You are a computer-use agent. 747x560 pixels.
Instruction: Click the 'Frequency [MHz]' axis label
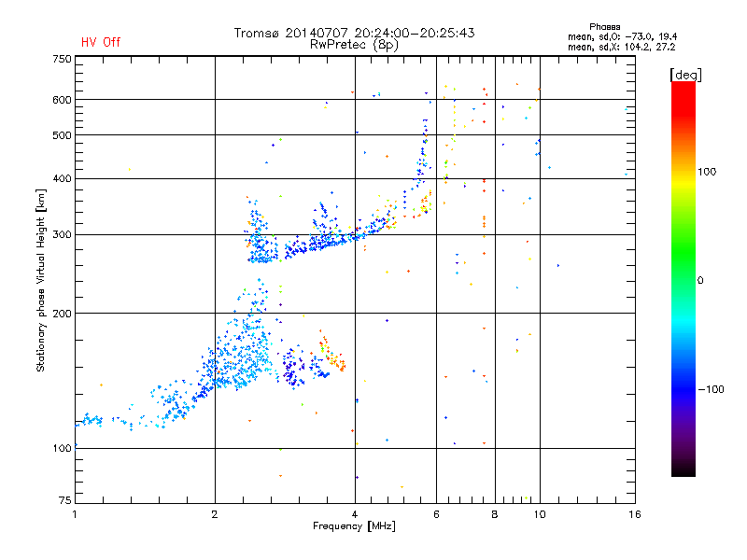(x=354, y=526)
